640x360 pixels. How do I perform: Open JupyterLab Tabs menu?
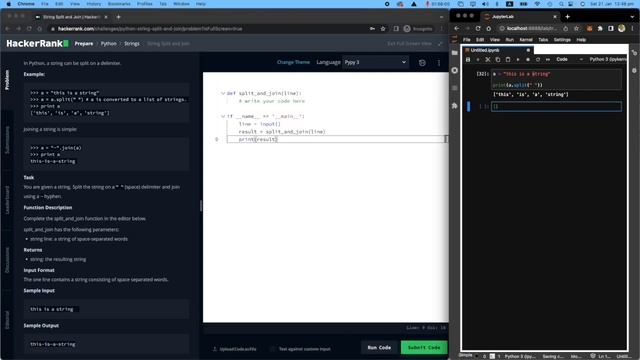[x=543, y=40]
